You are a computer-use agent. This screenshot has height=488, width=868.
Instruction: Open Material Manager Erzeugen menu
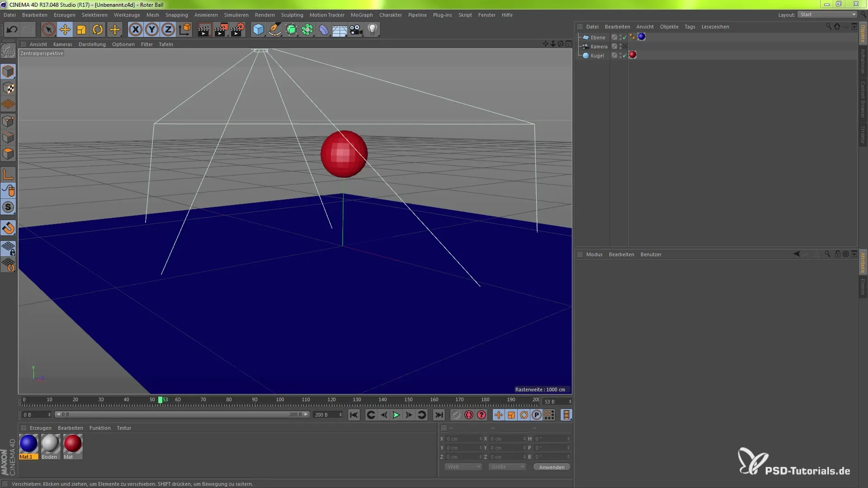tap(40, 428)
